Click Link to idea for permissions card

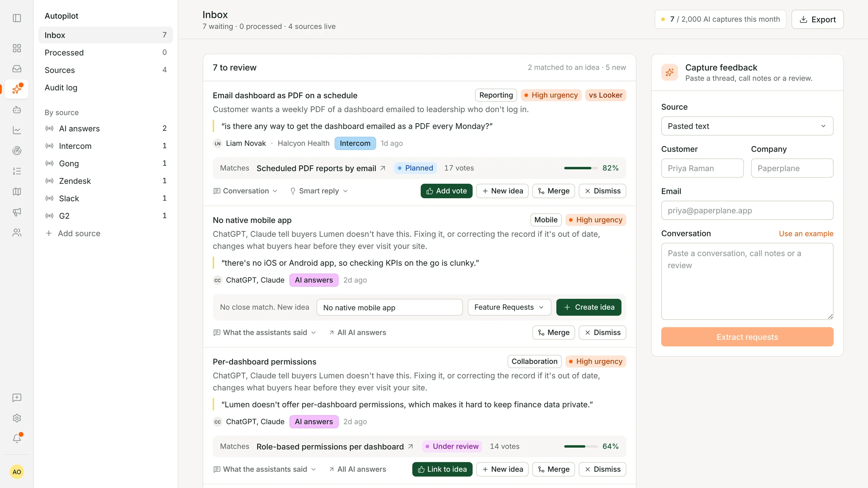[x=442, y=469]
